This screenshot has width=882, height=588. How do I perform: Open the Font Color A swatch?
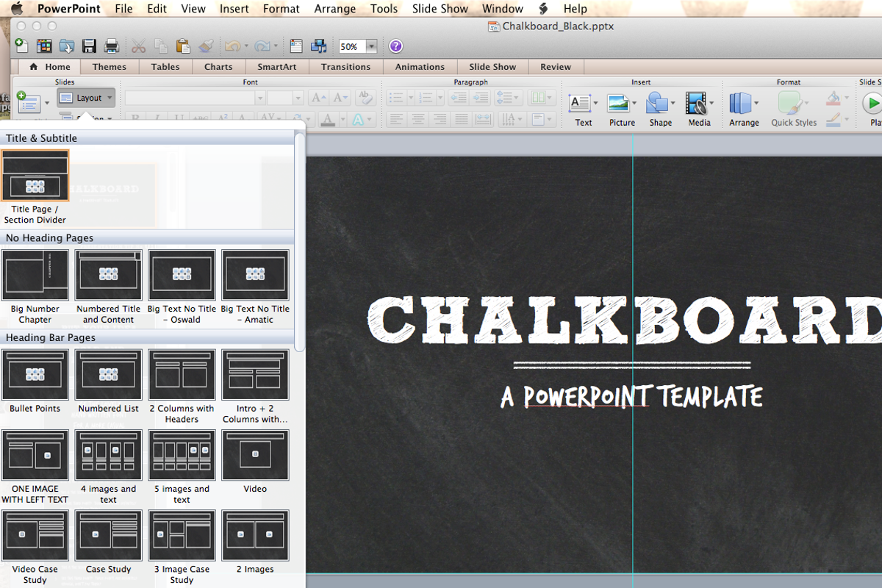coord(328,120)
